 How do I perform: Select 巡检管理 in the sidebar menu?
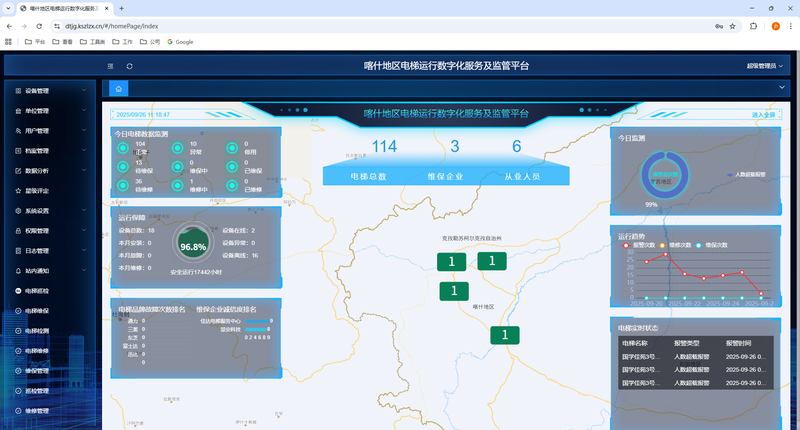coord(37,390)
